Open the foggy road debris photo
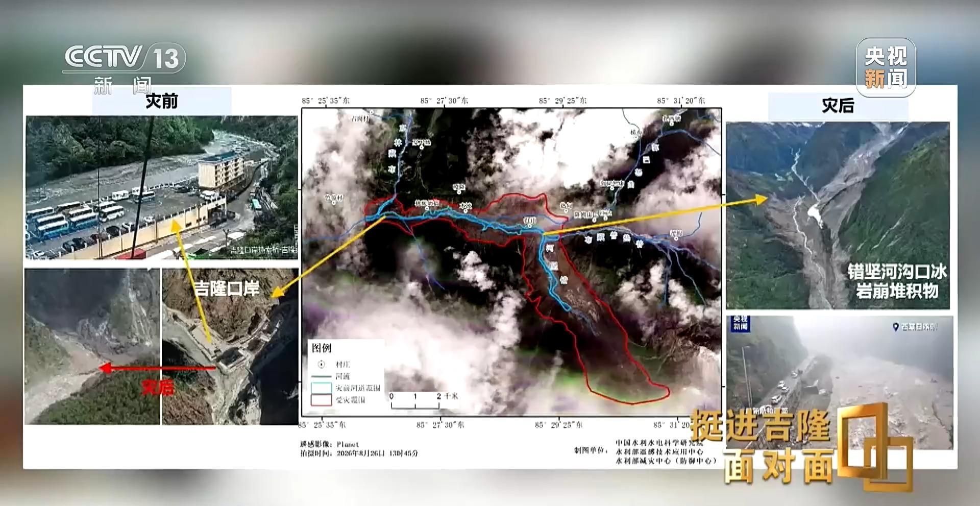The image size is (980, 506). (840, 382)
